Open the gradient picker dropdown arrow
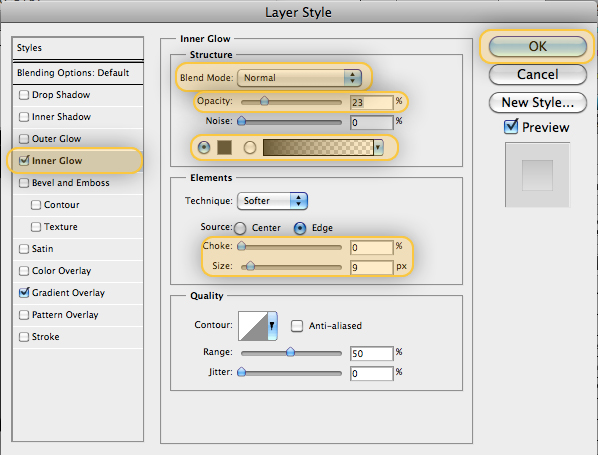The width and height of the screenshot is (598, 455). [378, 147]
